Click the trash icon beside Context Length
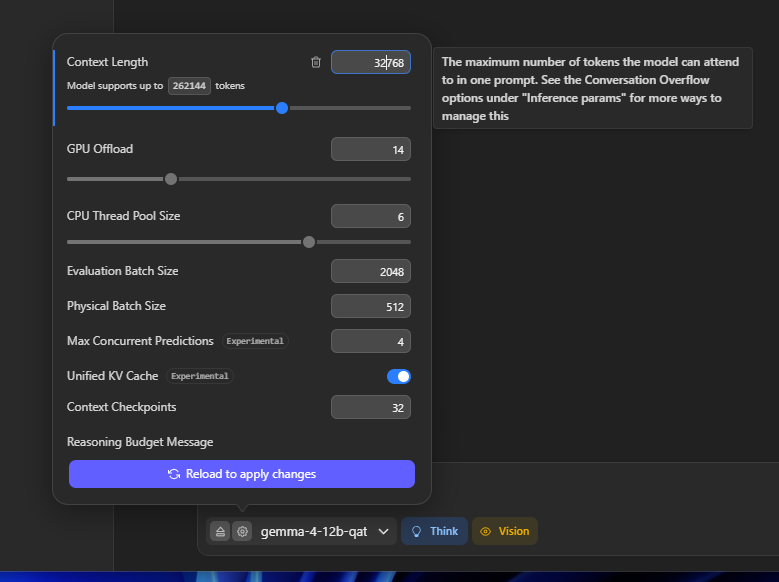The width and height of the screenshot is (779, 582). 315,62
